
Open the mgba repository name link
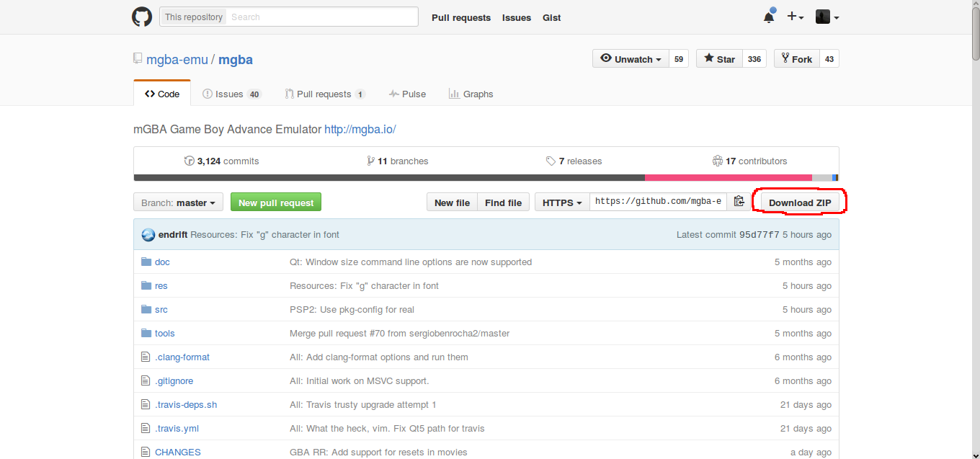pos(236,59)
